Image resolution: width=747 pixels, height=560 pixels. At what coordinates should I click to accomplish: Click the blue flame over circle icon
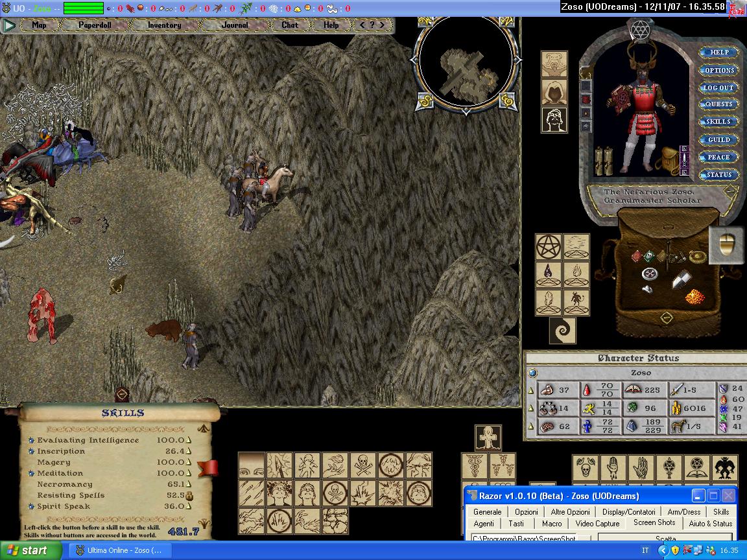coord(549,275)
